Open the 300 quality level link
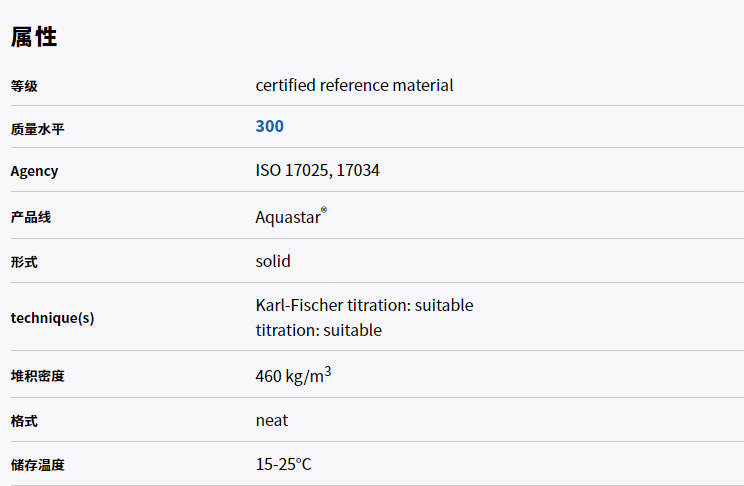Viewport: 744px width, 486px height. pyautogui.click(x=269, y=126)
